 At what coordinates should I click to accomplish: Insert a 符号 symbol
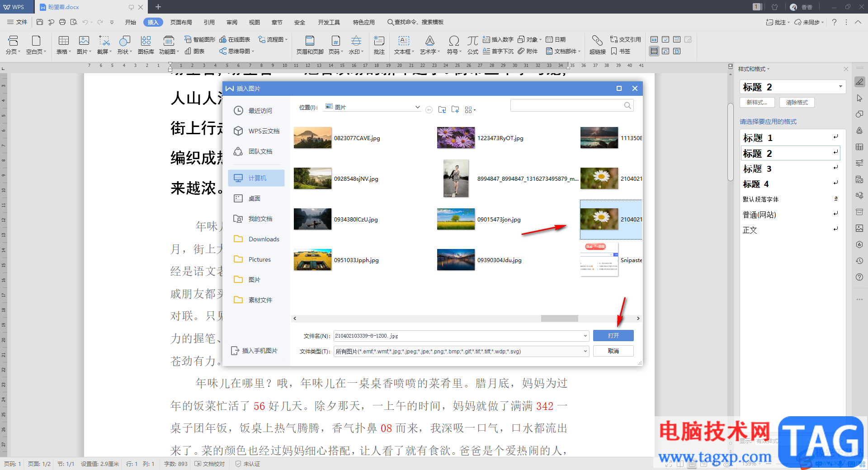point(454,45)
